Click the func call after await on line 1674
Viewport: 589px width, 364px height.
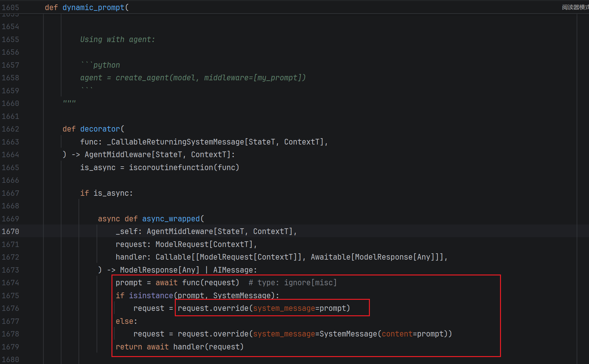(x=191, y=283)
